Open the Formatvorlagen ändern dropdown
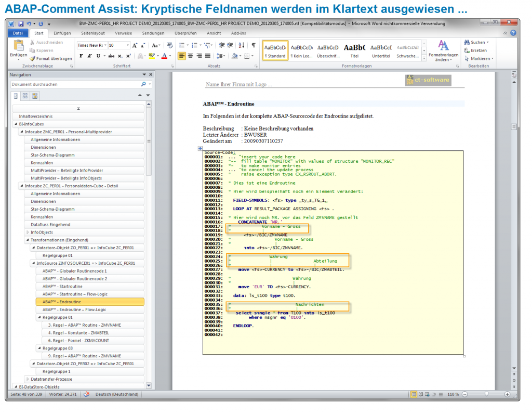This screenshot has width=532, height=413. coord(443,52)
